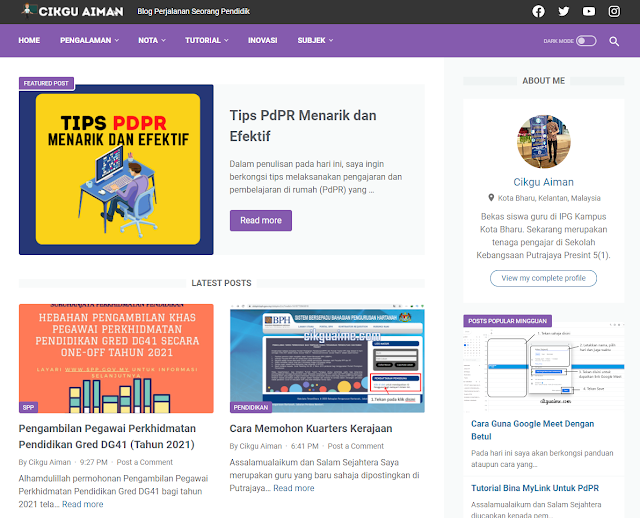640x518 pixels.
Task: Go to the Home menu item
Action: click(29, 40)
